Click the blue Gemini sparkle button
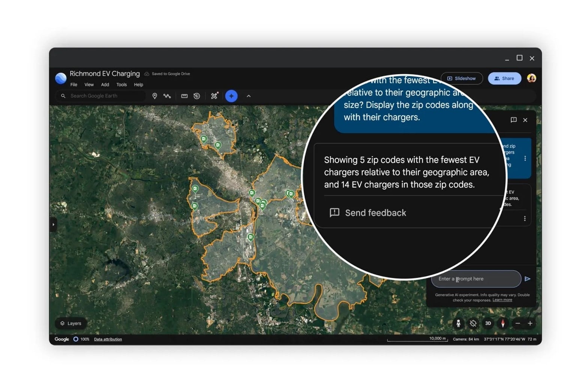This screenshot has width=588, height=389. pos(231,96)
